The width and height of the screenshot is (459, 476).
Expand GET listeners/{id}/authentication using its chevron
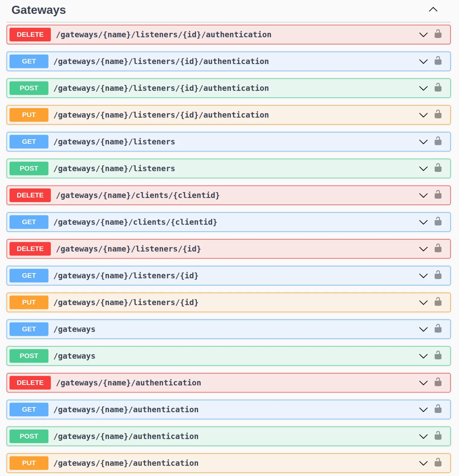[423, 62]
